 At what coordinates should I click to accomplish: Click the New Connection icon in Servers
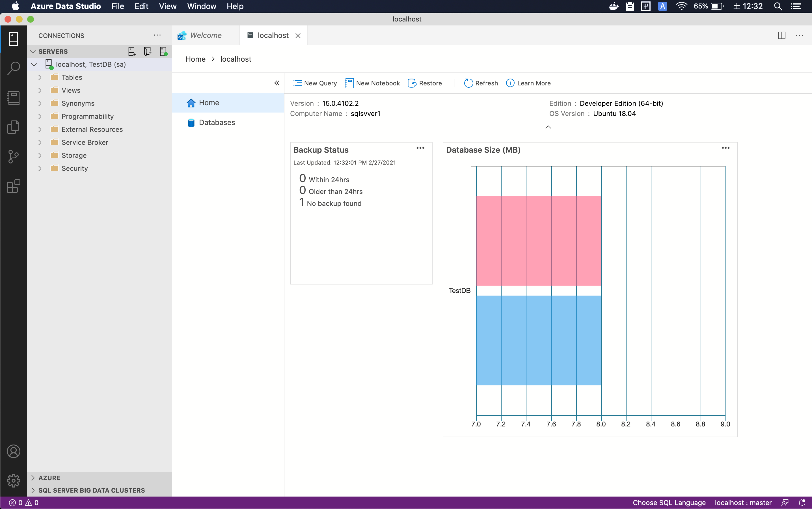[131, 51]
